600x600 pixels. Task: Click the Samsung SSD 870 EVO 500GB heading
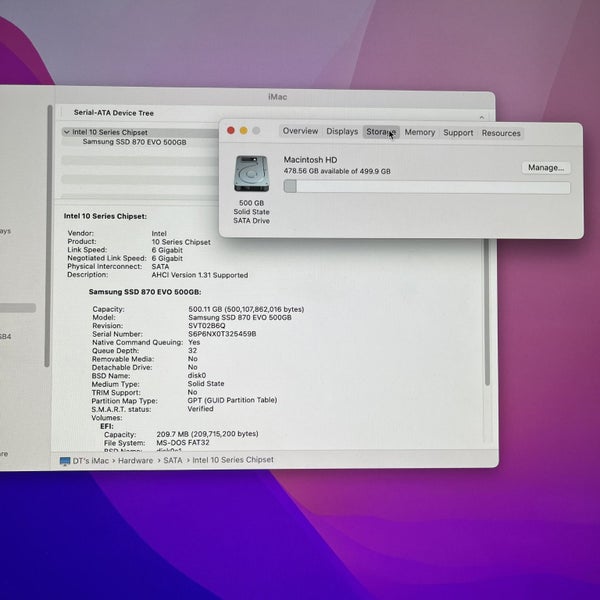(x=145, y=292)
